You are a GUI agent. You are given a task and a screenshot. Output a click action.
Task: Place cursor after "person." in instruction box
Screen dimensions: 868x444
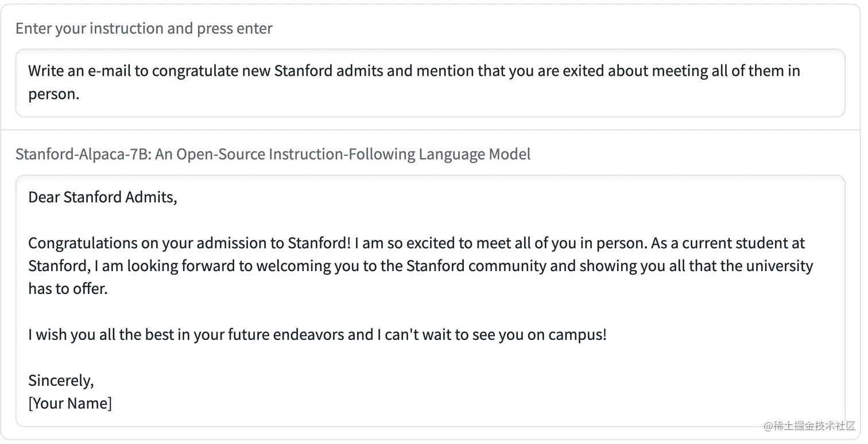(x=80, y=94)
